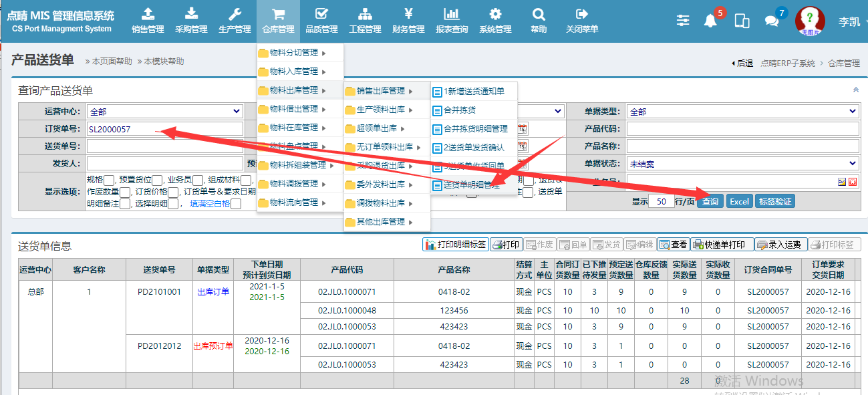Screen dimensions: 868x395
Task: Click the user avatar picture
Action: [809, 21]
